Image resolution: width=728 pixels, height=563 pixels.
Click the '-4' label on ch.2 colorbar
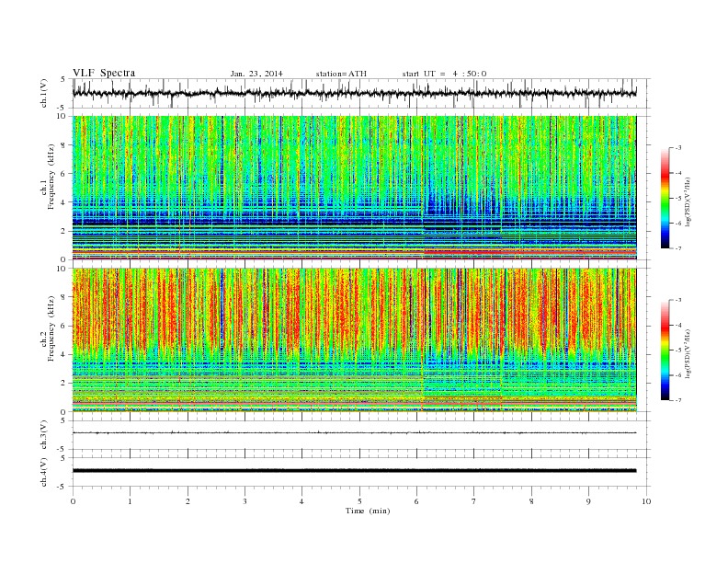click(678, 325)
